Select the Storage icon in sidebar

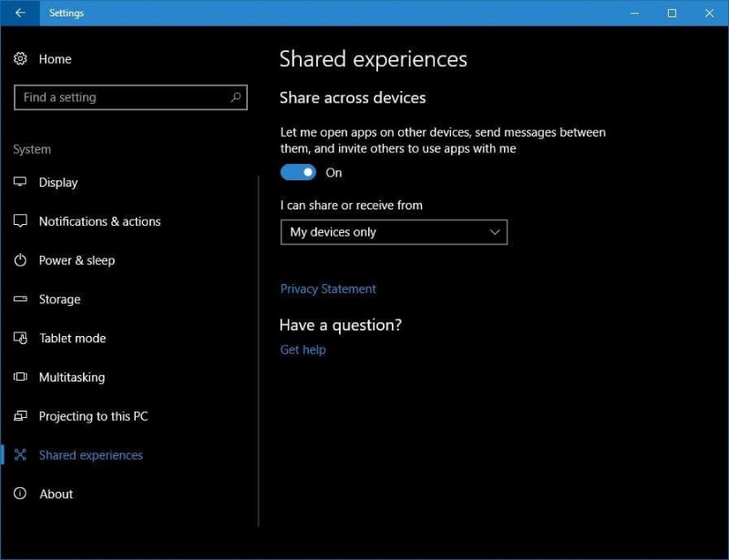pyautogui.click(x=20, y=300)
